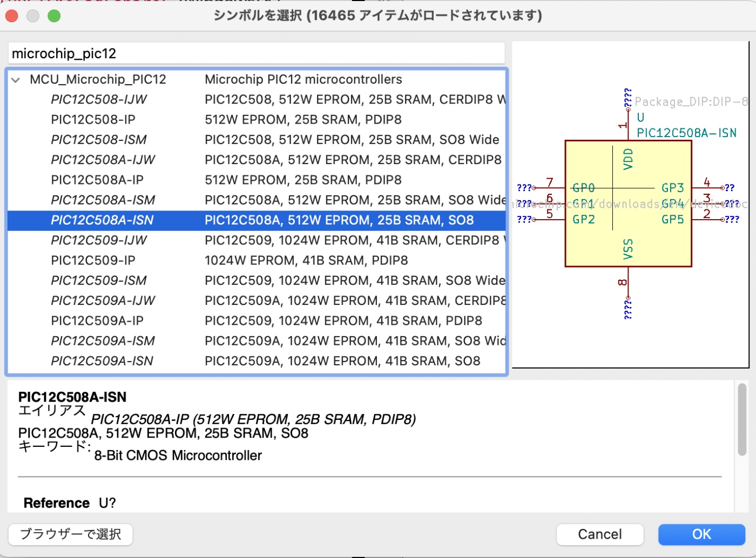The image size is (756, 558).
Task: Select the PIC12C508-ISM symbol
Action: pyautogui.click(x=256, y=140)
